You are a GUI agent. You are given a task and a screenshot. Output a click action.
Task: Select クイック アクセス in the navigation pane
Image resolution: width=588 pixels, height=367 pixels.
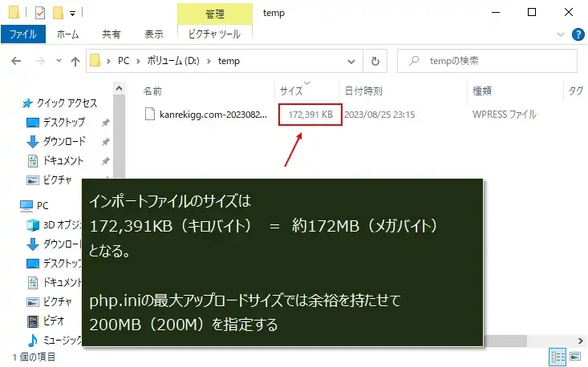tap(67, 103)
